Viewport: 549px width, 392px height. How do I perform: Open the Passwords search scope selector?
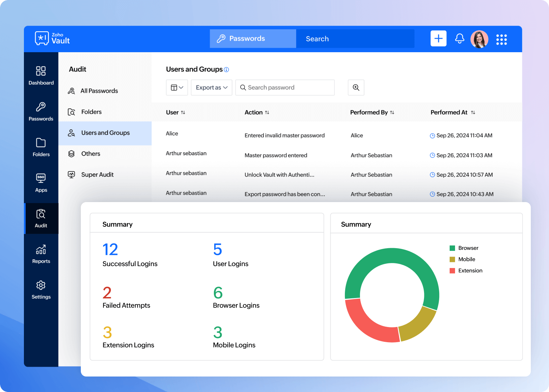click(x=253, y=38)
